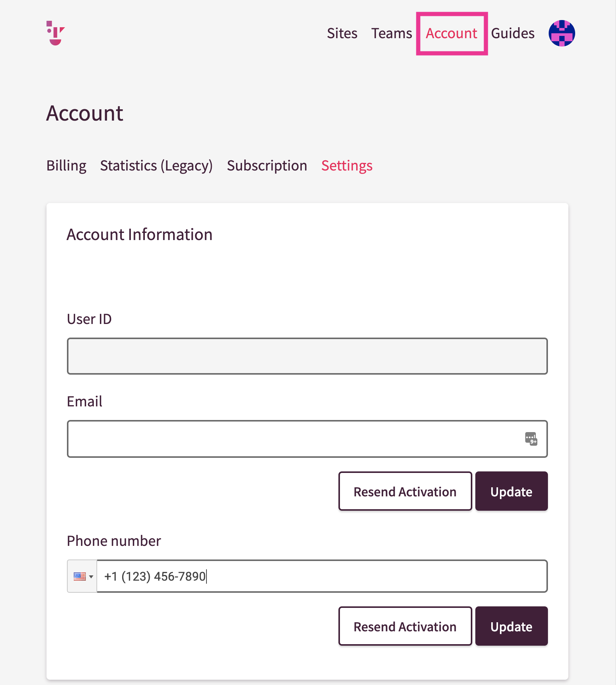This screenshot has height=685, width=616.
Task: Select the Account navigation item
Action: tap(452, 33)
